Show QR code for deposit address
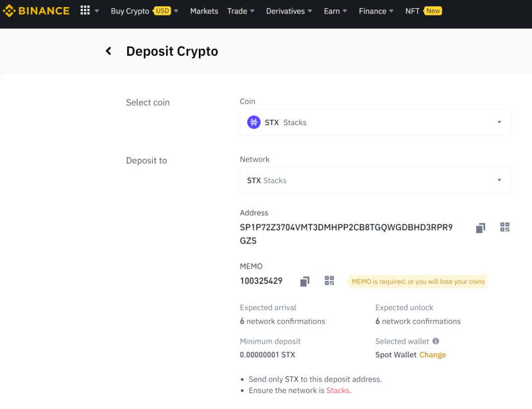This screenshot has height=409, width=532. [x=505, y=227]
